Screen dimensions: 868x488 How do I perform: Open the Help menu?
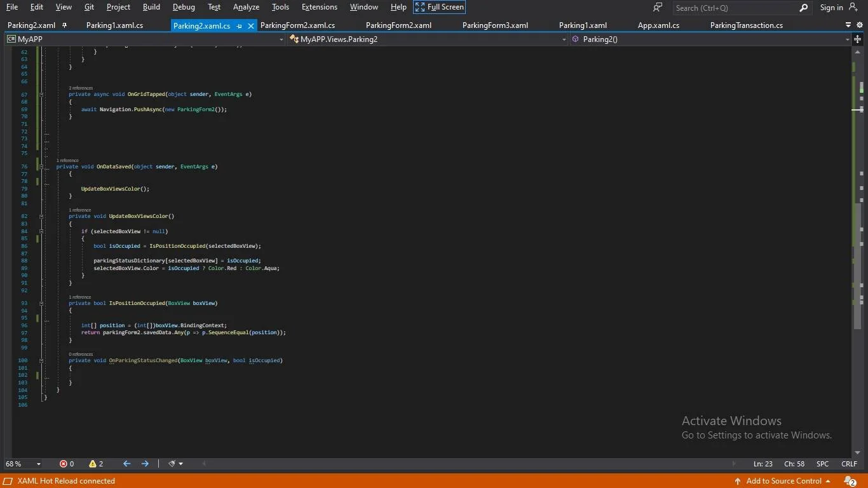pyautogui.click(x=398, y=7)
